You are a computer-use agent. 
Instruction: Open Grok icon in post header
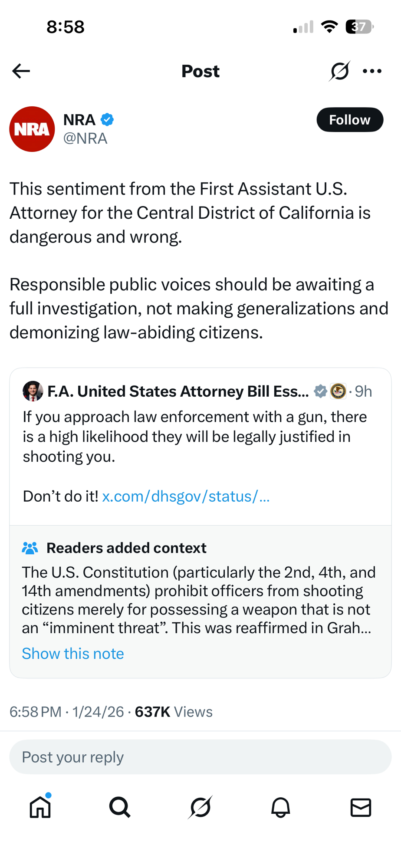[339, 71]
